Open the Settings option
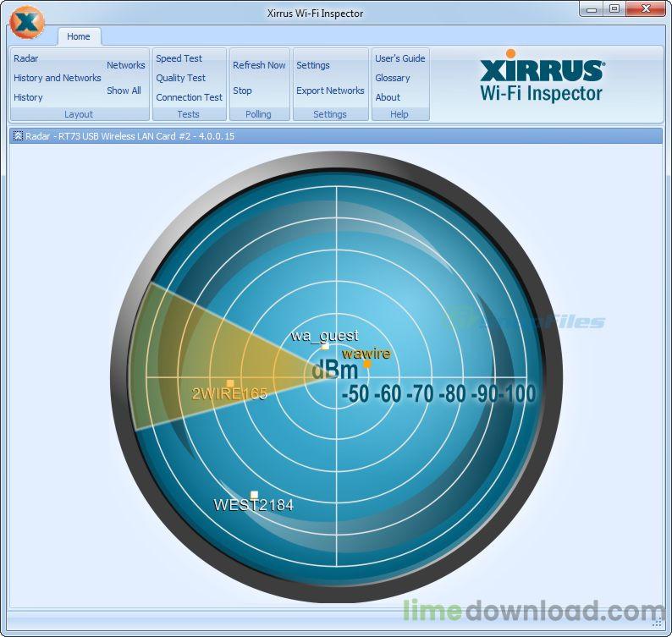This screenshot has height=637, width=672. coord(313,65)
